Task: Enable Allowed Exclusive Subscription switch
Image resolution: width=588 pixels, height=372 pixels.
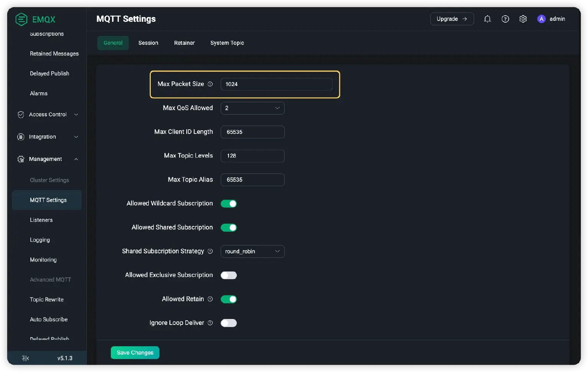Action: 229,275
